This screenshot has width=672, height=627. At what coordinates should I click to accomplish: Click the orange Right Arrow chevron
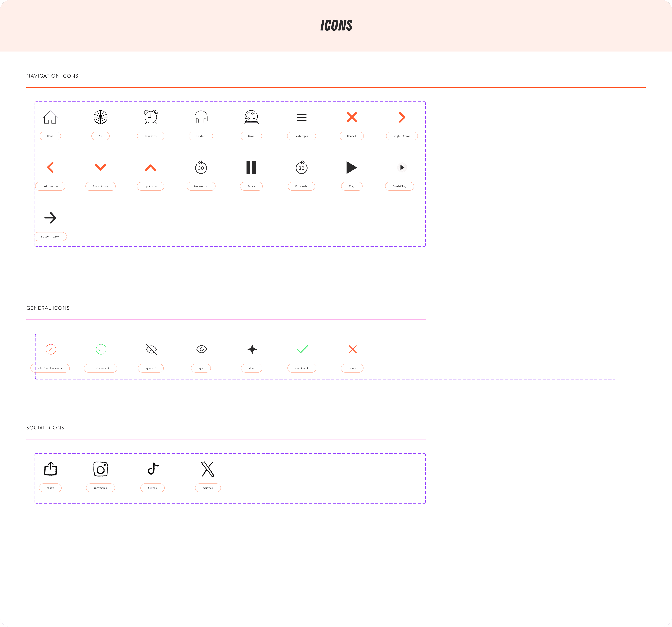point(402,117)
